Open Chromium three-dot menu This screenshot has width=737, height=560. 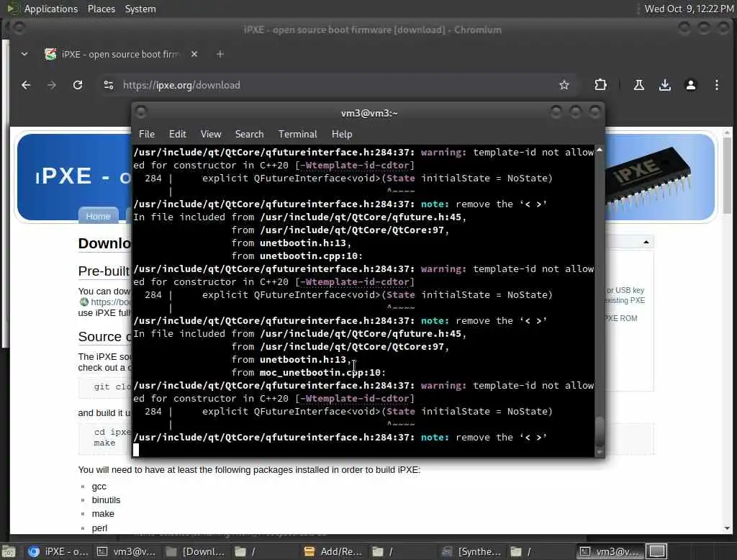coord(716,85)
